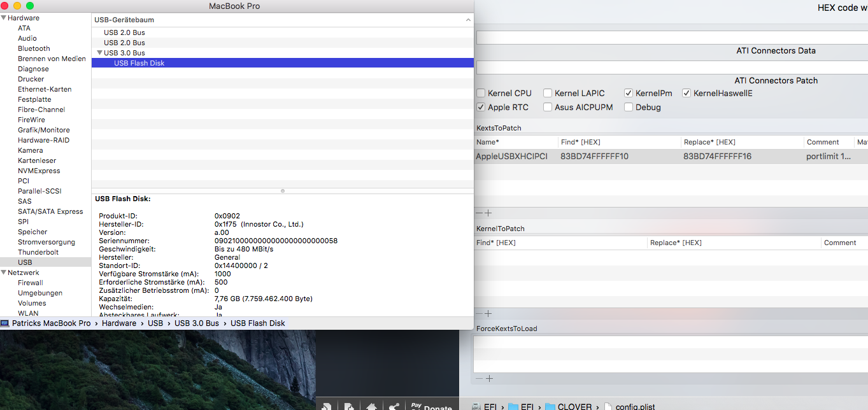This screenshot has width=868, height=410.
Task: Add a ForceKextsToLoad entry with plus
Action: click(489, 378)
